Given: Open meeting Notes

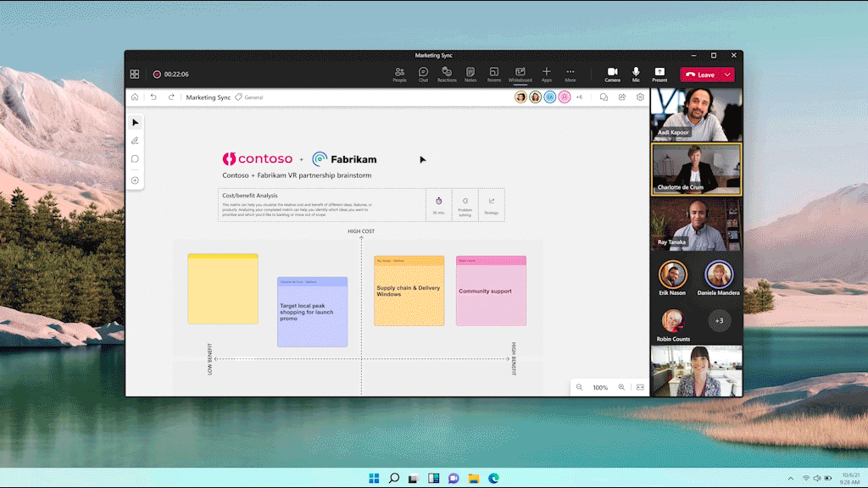Looking at the screenshot, I should coord(470,75).
